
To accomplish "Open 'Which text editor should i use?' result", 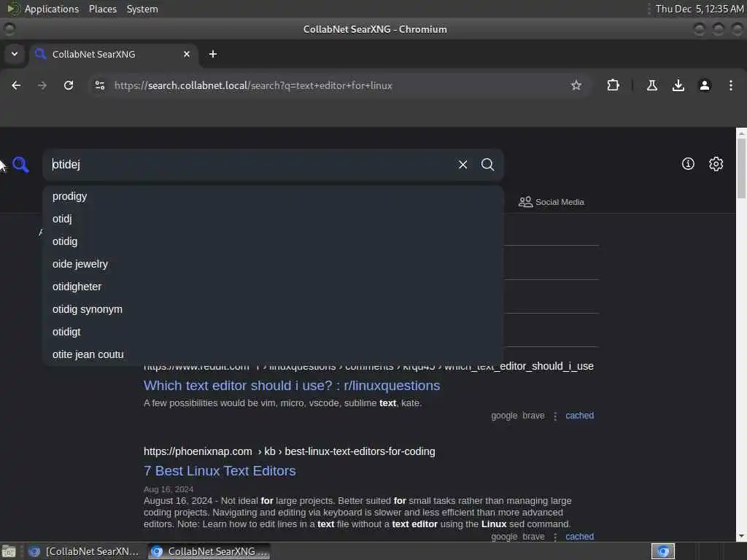I will pos(292,386).
